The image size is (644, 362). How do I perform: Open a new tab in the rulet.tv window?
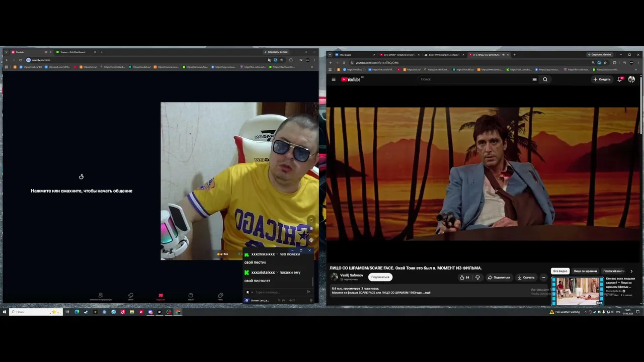(102, 52)
